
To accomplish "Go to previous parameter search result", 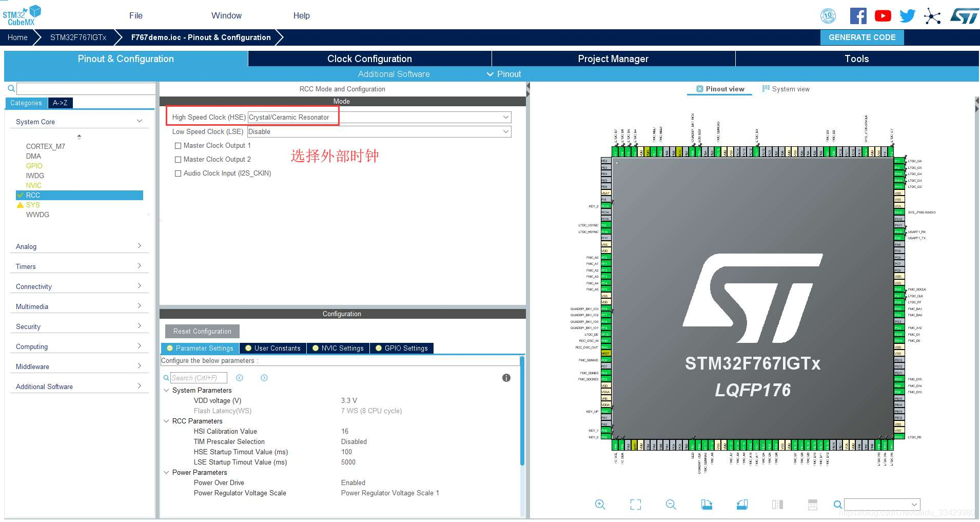I will [240, 378].
